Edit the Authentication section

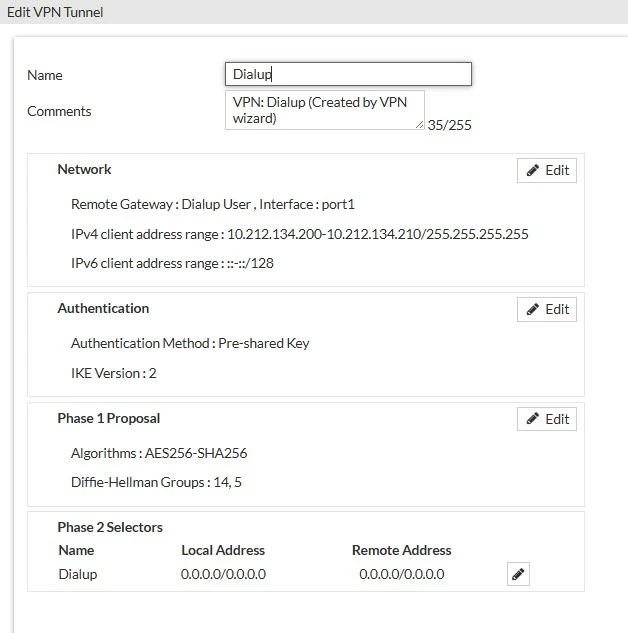point(546,309)
